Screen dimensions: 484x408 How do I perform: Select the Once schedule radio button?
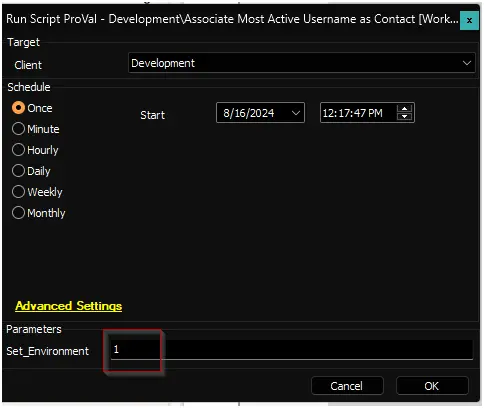(18, 108)
